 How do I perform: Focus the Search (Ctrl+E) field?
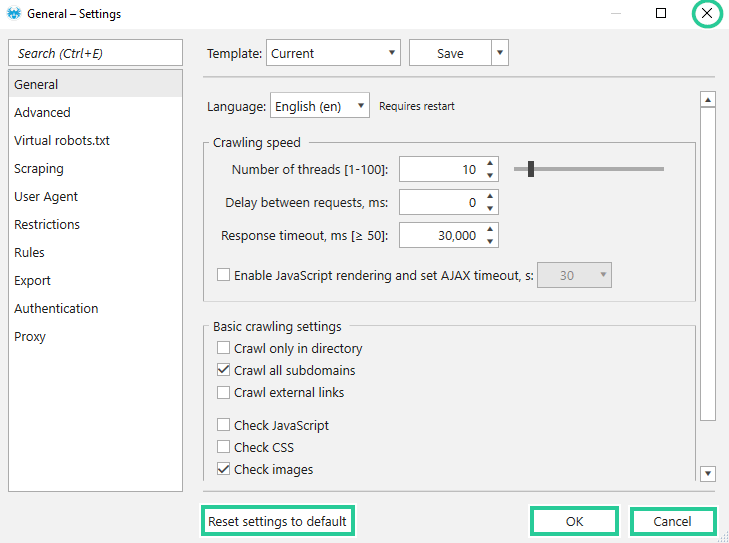click(x=95, y=53)
